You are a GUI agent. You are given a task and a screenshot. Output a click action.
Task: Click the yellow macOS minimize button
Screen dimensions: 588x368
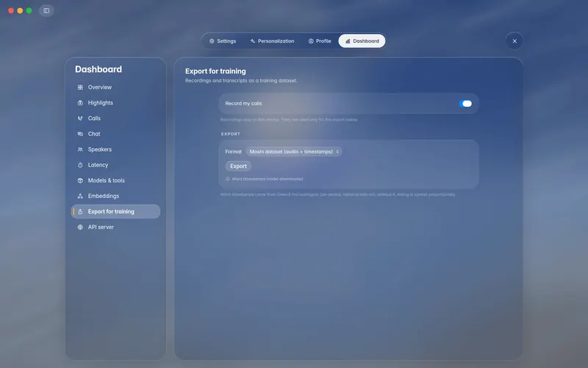21,10
